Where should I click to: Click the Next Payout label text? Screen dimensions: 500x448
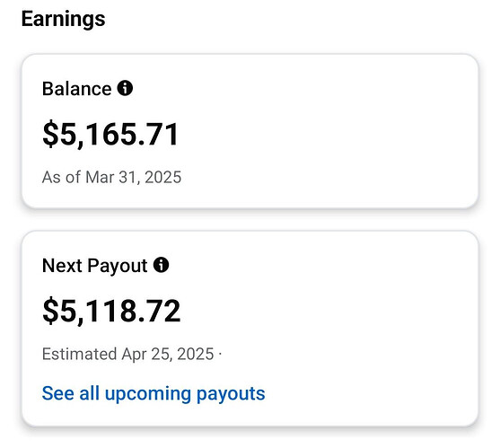(x=95, y=266)
